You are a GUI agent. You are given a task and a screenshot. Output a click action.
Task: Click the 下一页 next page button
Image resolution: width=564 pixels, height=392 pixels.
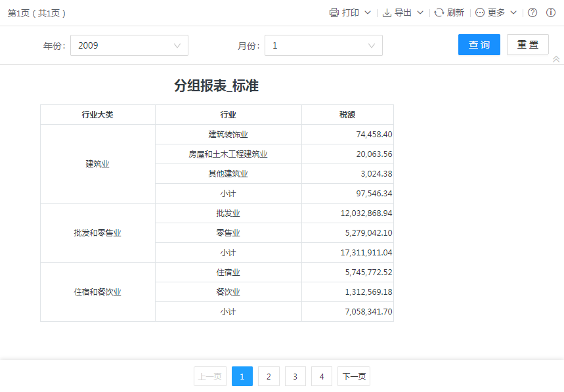click(353, 376)
